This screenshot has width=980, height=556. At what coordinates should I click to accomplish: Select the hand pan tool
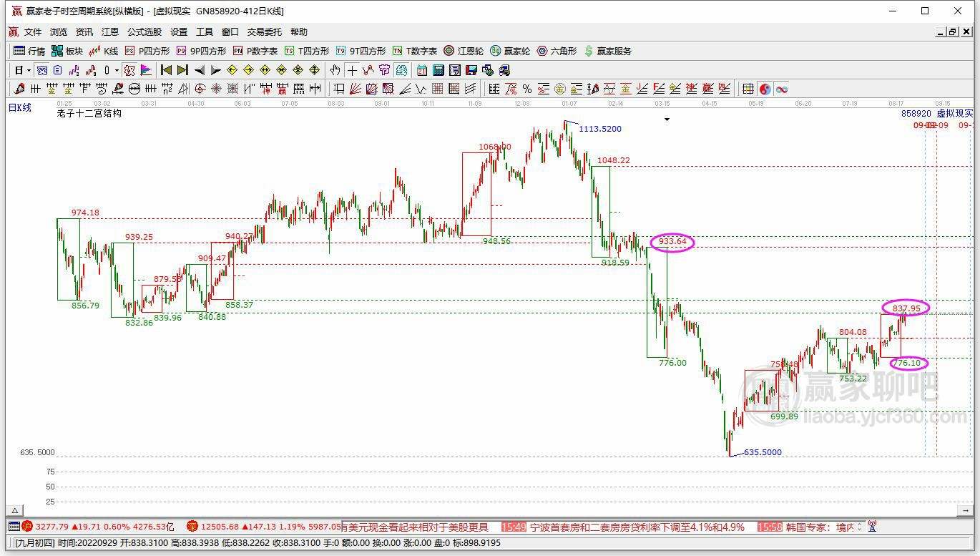pyautogui.click(x=335, y=70)
